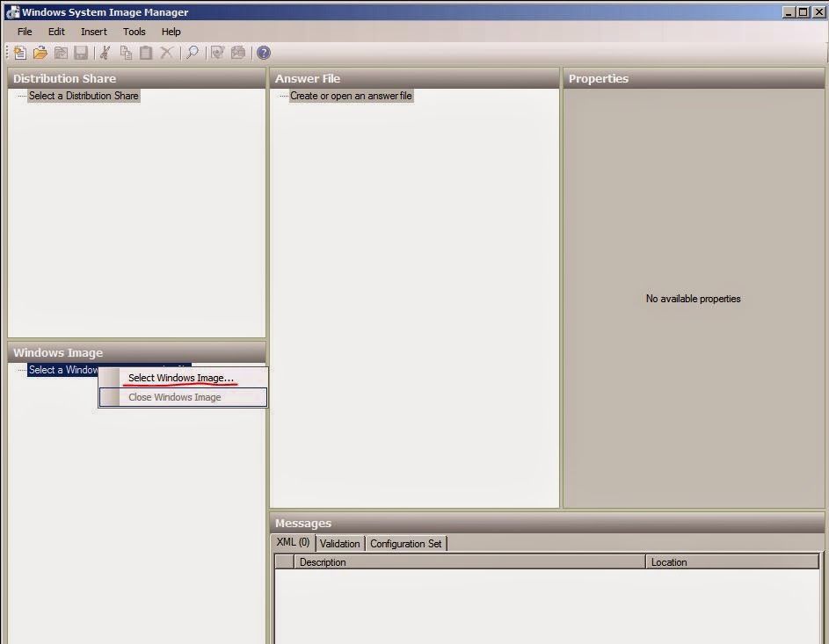Minimize the Windows System Image Manager window
This screenshot has height=644, width=829.
[x=789, y=11]
